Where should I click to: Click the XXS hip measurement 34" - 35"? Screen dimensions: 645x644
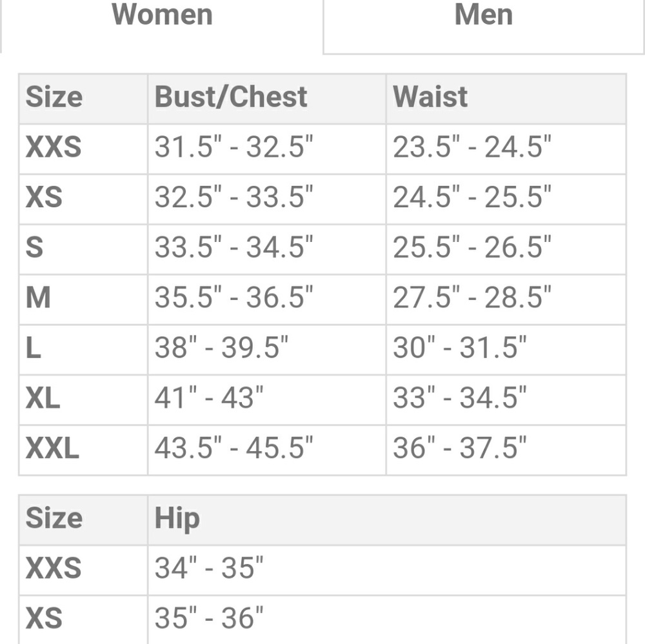(x=209, y=569)
